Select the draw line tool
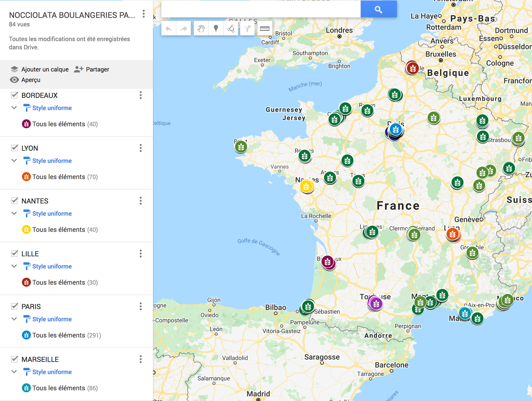This screenshot has width=532, height=401. (x=231, y=29)
